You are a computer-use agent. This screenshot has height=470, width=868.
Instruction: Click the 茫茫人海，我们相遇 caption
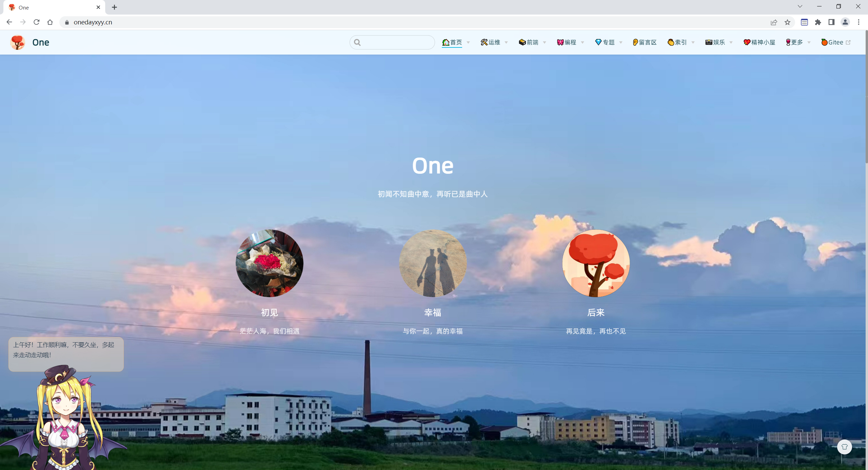coord(270,331)
